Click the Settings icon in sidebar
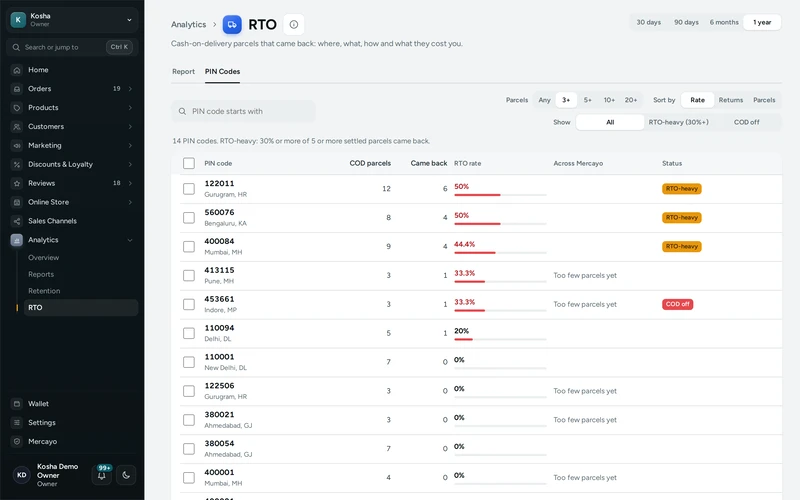800x500 pixels. [x=17, y=422]
